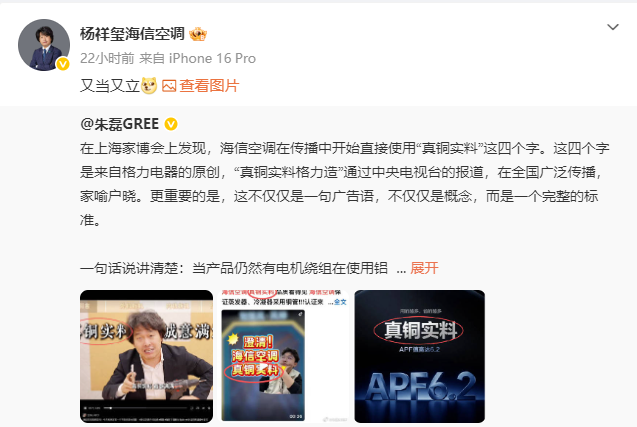
Task: Open the APF6.2 真铜实料 poster thumbnail
Action: tap(419, 356)
